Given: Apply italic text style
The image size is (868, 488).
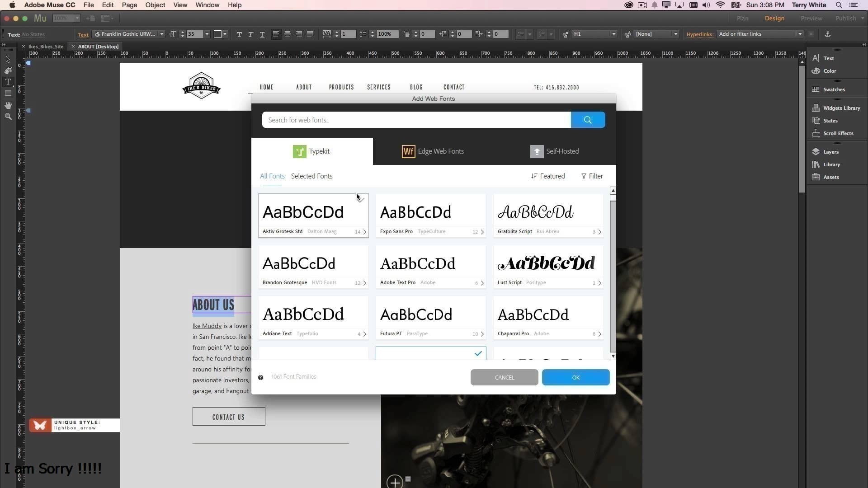Looking at the screenshot, I should 250,34.
